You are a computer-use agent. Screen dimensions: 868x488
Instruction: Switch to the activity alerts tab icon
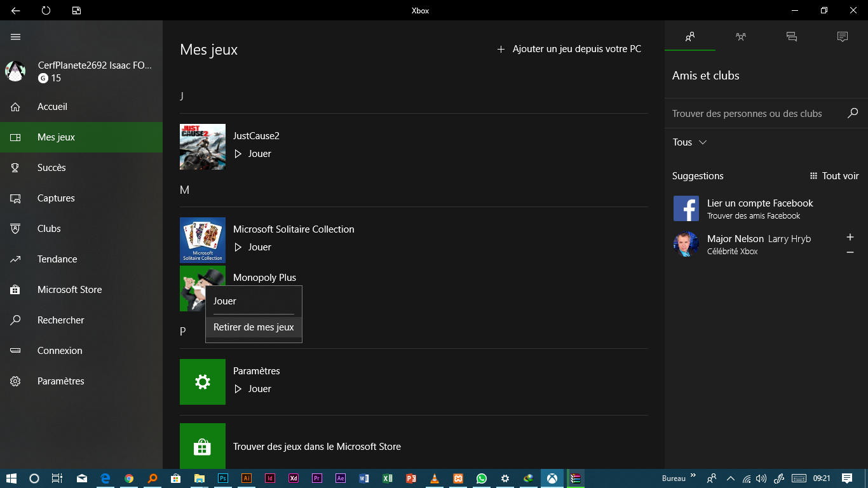pos(843,37)
